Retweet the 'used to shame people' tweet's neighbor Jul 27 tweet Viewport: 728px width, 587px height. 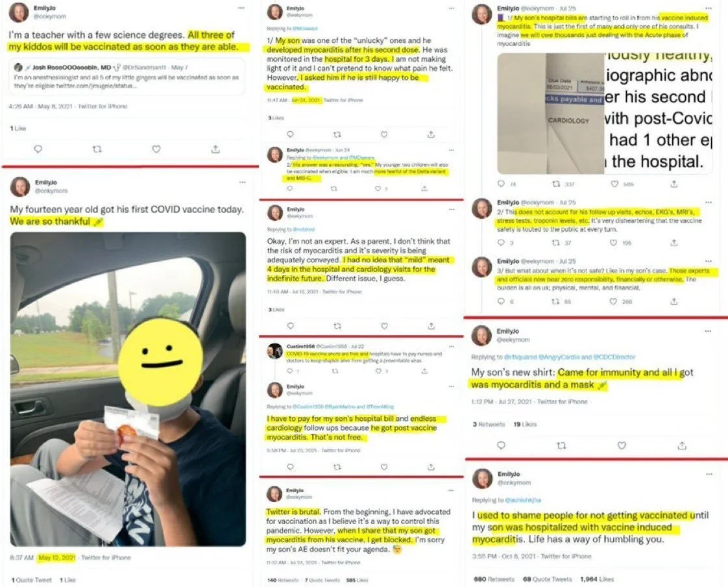(561, 445)
